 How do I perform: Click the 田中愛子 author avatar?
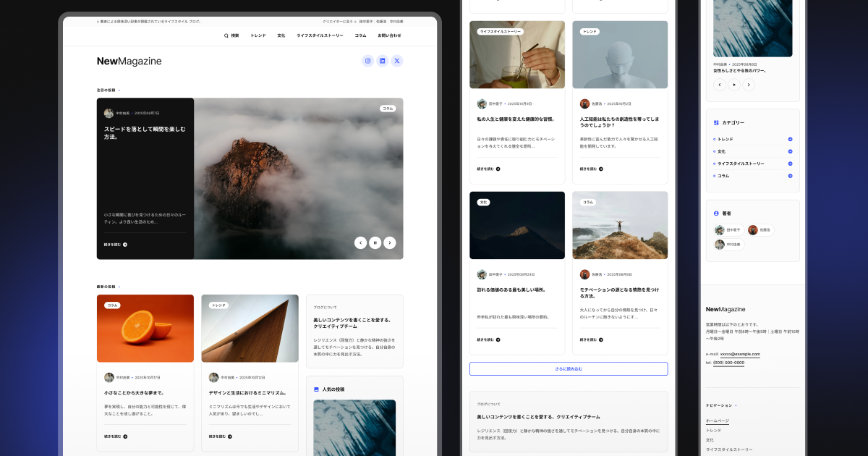[x=719, y=229]
